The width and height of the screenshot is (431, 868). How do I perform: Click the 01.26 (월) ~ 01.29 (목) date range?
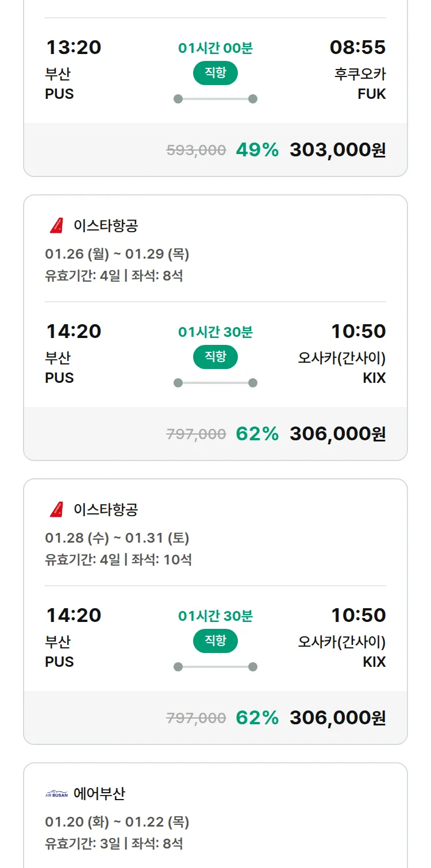117,254
